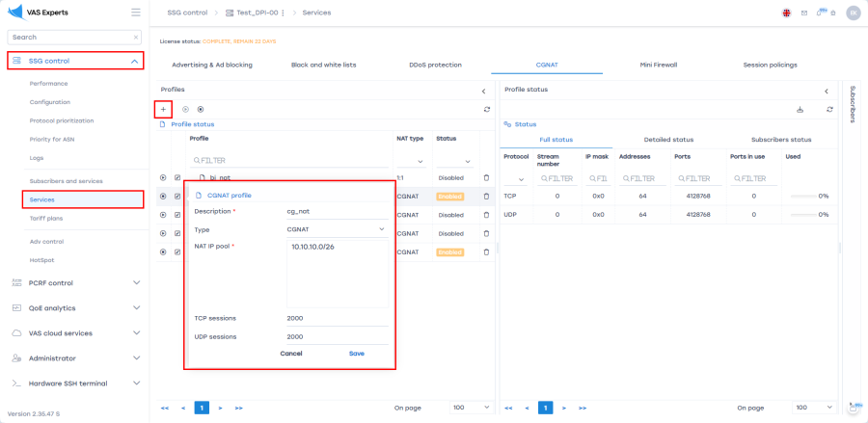
Task: Open the NAT type column filter dropdown
Action: [x=413, y=161]
